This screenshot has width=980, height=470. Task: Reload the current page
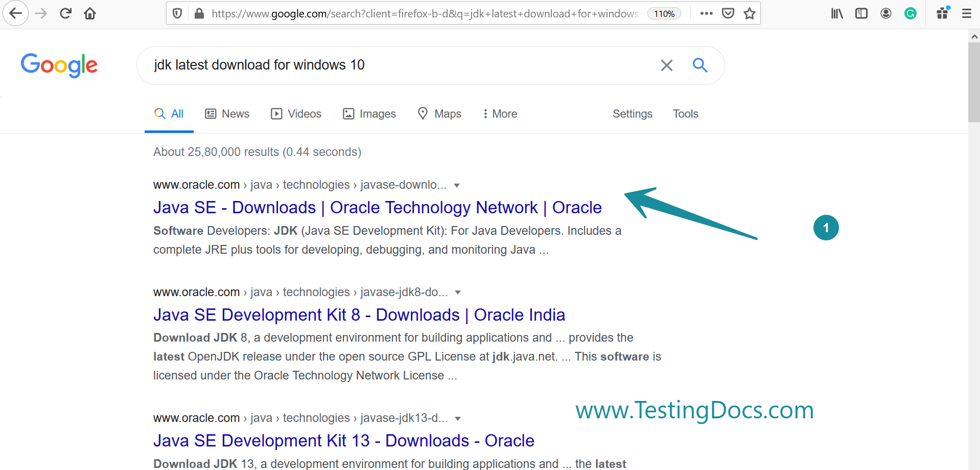tap(65, 13)
